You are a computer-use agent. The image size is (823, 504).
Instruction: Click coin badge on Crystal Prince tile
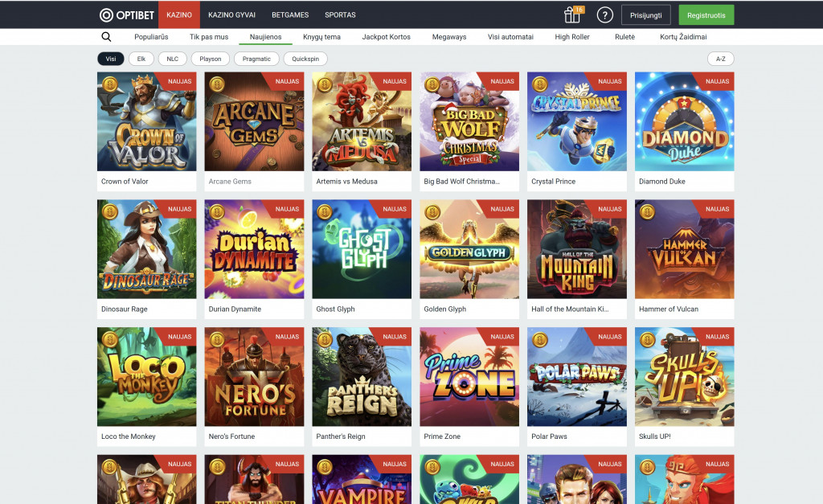(x=538, y=84)
